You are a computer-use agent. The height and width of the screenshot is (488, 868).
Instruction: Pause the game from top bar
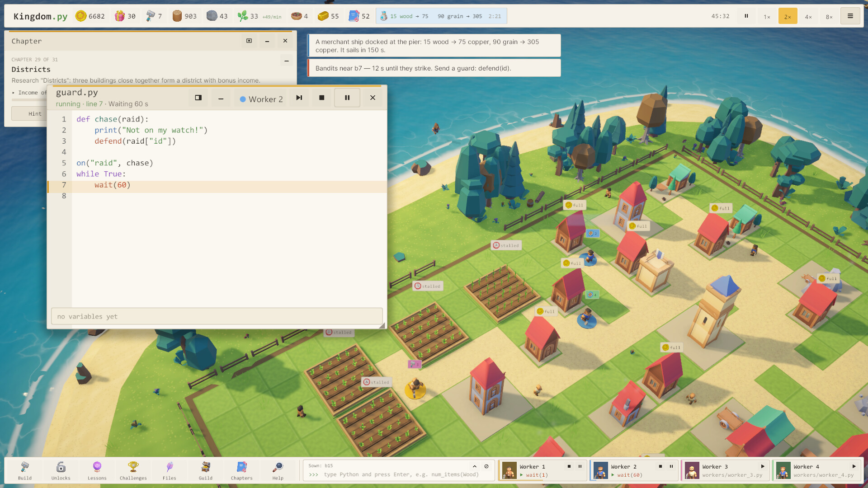point(746,16)
